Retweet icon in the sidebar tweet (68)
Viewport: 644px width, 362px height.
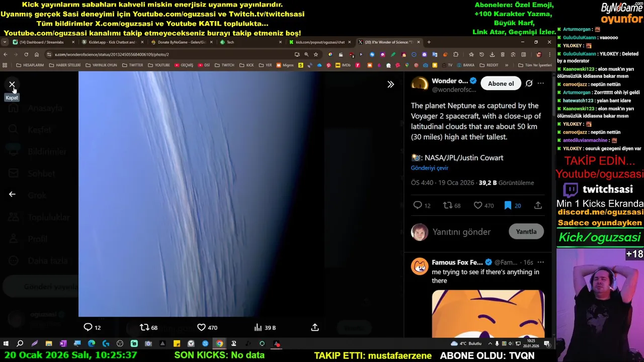pos(451,205)
